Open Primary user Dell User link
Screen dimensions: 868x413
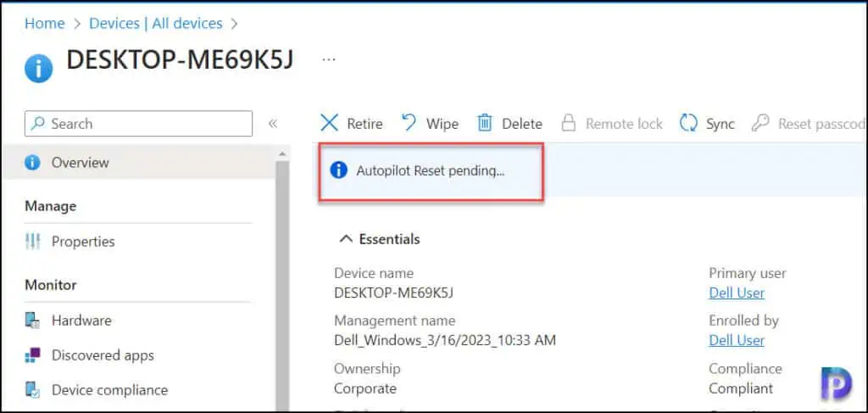(737, 293)
